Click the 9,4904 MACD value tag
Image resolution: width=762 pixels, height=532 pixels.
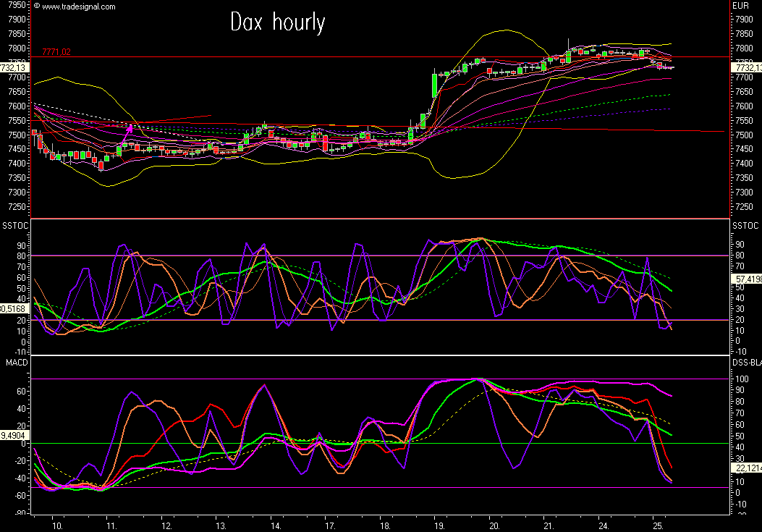tap(14, 436)
